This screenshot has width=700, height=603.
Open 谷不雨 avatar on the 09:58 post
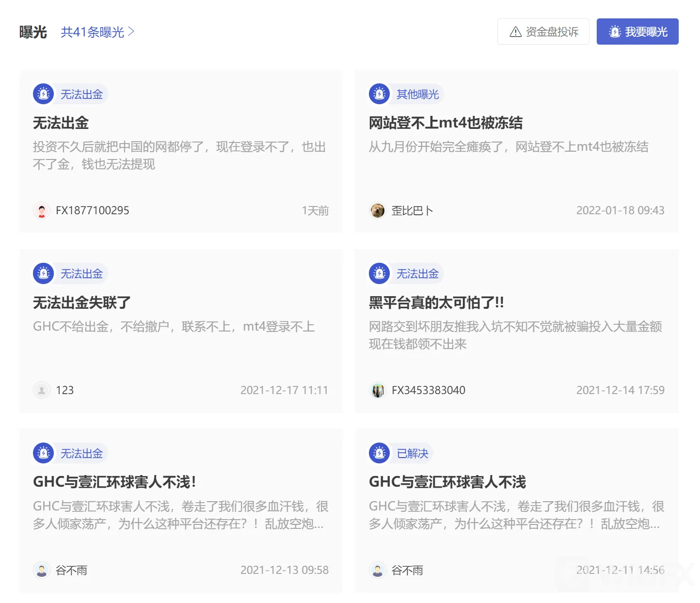pyautogui.click(x=42, y=570)
